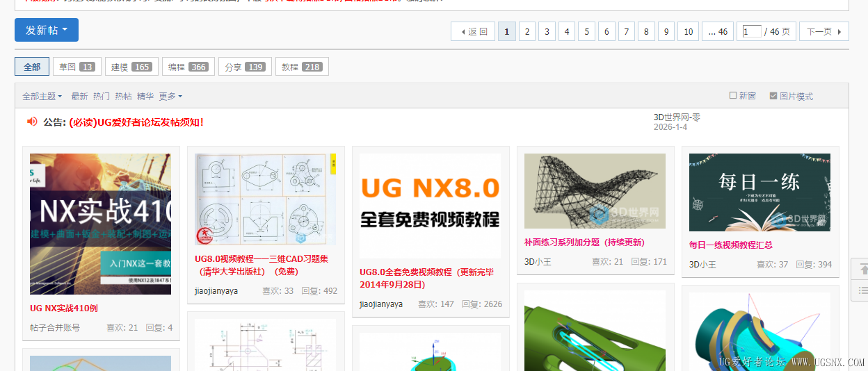The width and height of the screenshot is (868, 371).
Task: Filter threads by 精华
Action: tap(145, 96)
